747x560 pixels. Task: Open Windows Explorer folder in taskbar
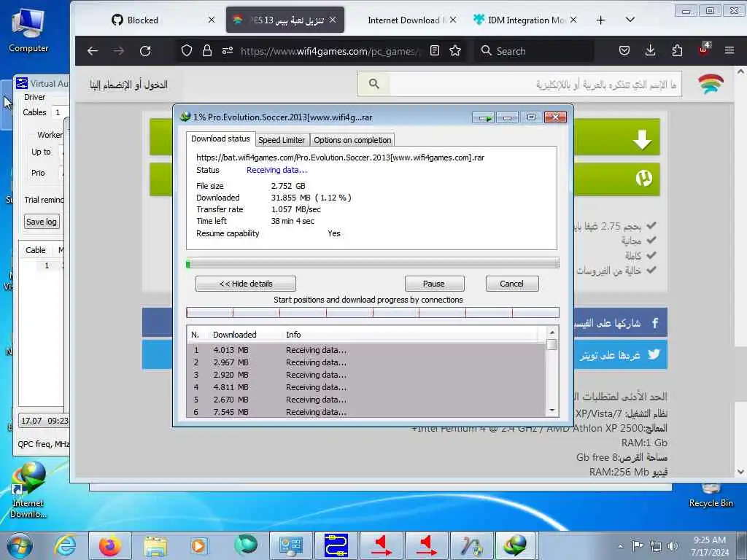point(155,545)
